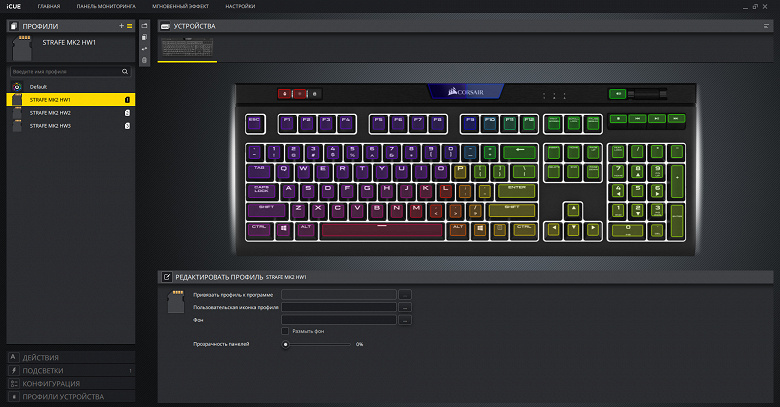Screen dimensions: 780x407
Task: Select the right arrow key
Action: click(592, 229)
